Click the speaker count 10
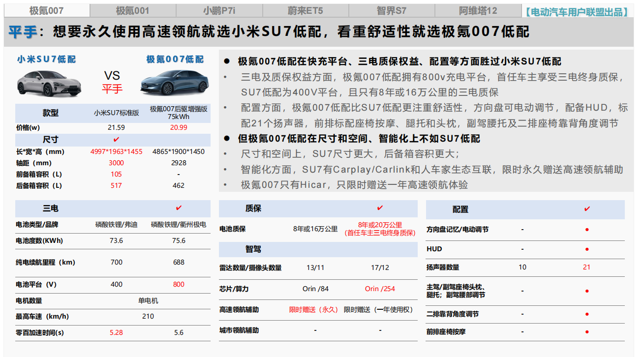The image size is (644, 357). [522, 267]
